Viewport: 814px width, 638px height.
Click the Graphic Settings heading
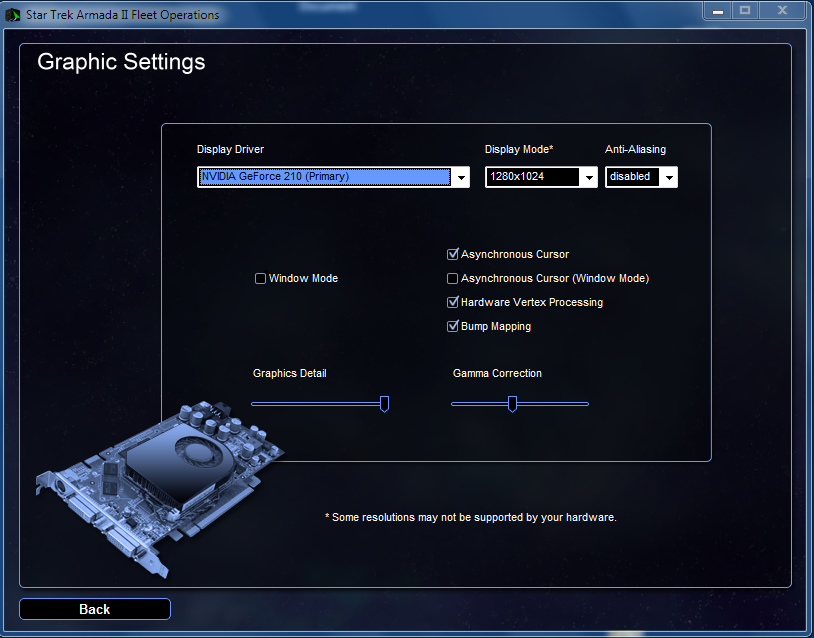tap(121, 62)
